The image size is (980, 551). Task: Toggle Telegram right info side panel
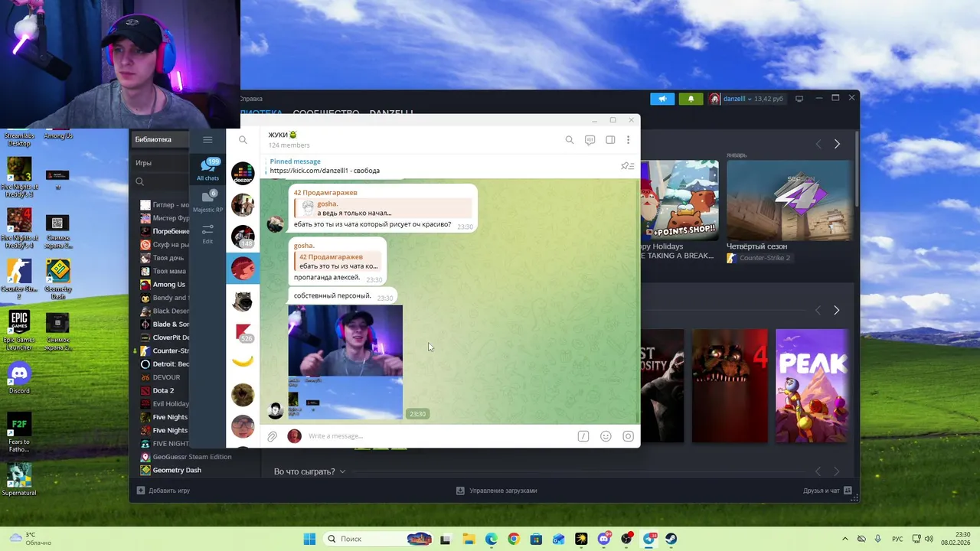610,140
